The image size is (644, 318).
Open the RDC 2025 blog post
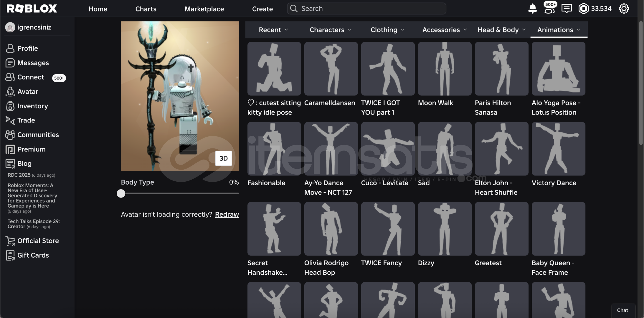(x=31, y=175)
